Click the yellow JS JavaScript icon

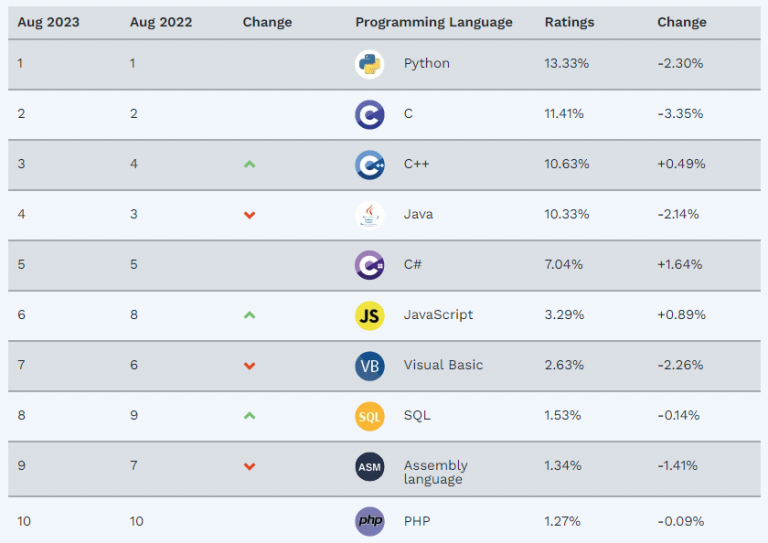[369, 315]
